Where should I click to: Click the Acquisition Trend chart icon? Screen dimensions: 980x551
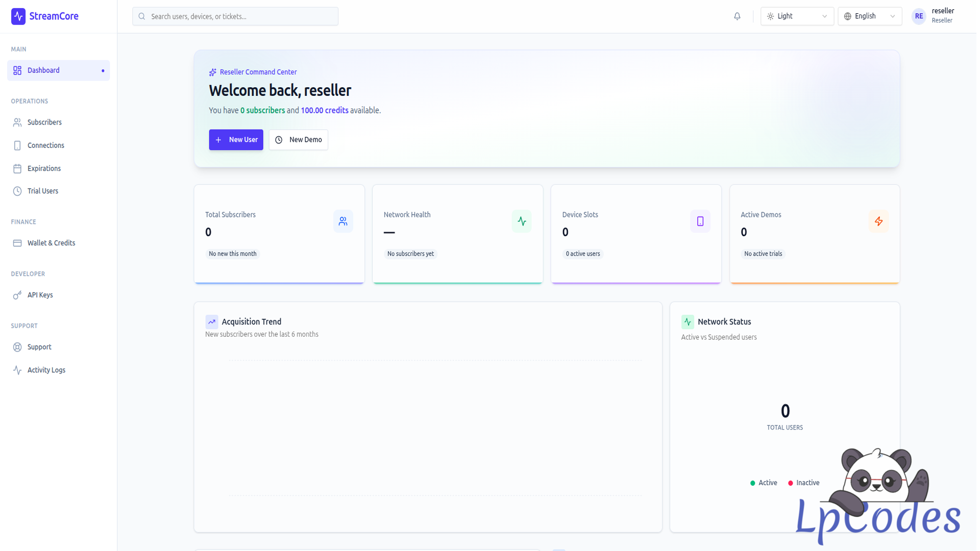click(211, 322)
